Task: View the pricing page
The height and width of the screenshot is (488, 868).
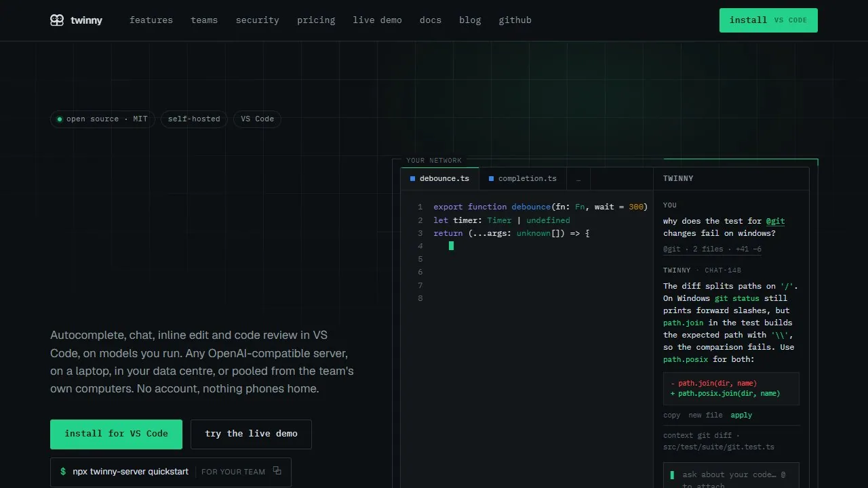Action: tap(316, 20)
